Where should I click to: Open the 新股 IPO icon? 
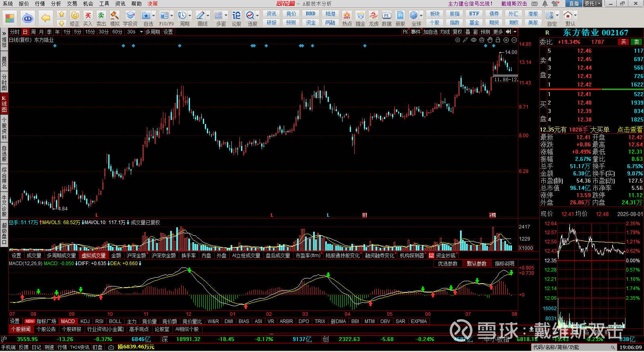point(400,15)
